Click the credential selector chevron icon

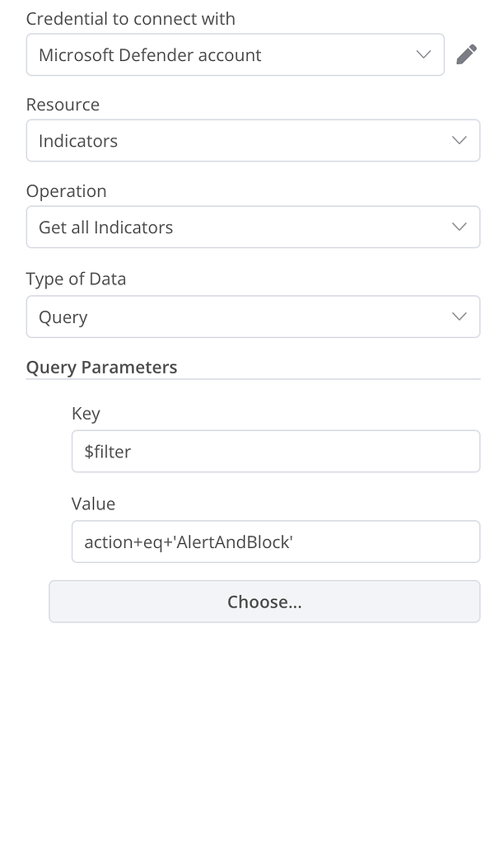[x=422, y=54]
